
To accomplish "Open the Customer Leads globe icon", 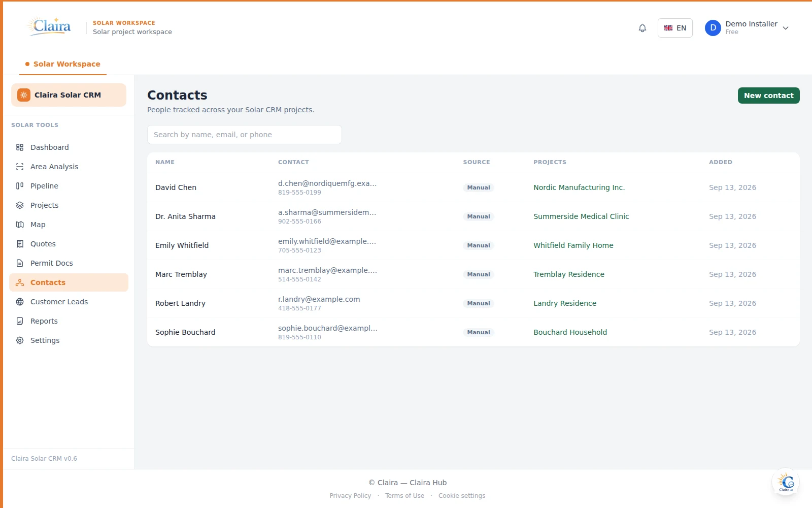I will coord(20,302).
